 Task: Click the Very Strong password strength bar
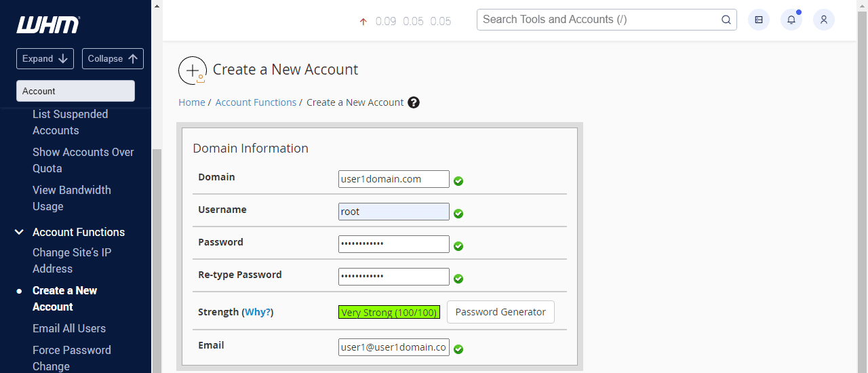(389, 312)
